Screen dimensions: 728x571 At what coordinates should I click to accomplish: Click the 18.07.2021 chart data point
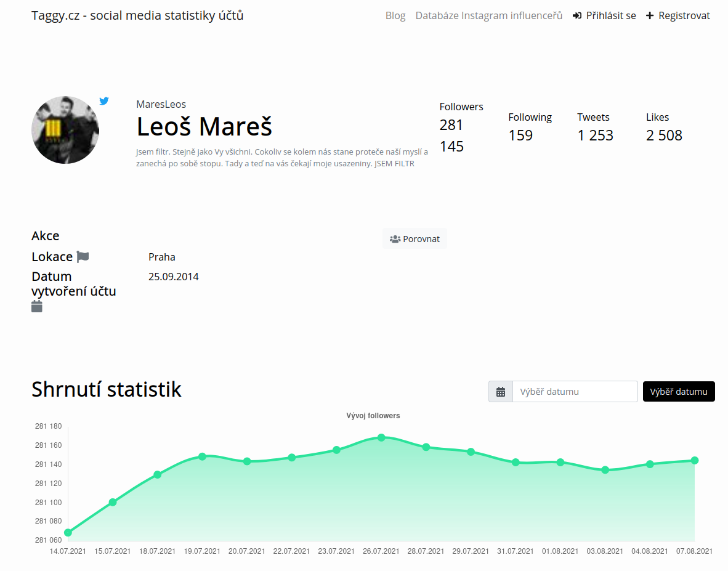158,474
